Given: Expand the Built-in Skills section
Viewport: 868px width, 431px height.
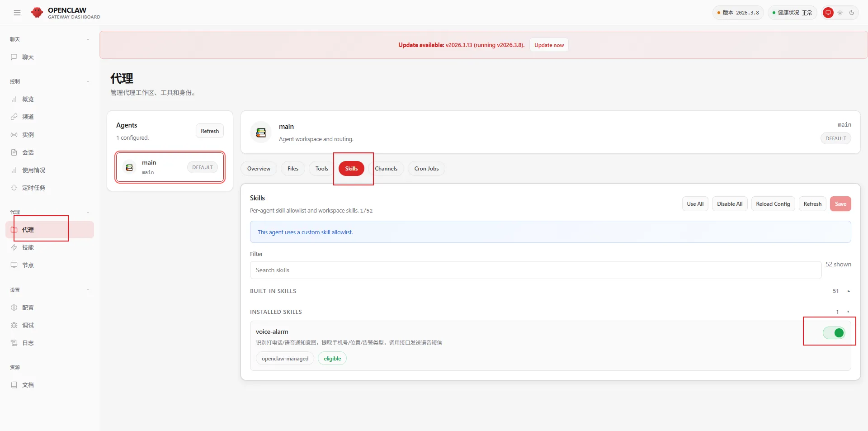Looking at the screenshot, I should pos(848,291).
